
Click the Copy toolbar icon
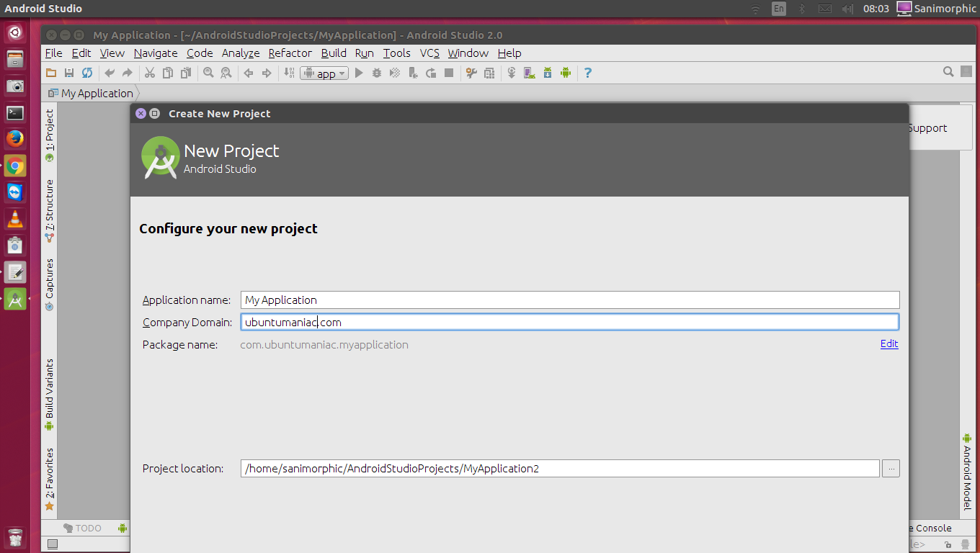[x=168, y=73]
